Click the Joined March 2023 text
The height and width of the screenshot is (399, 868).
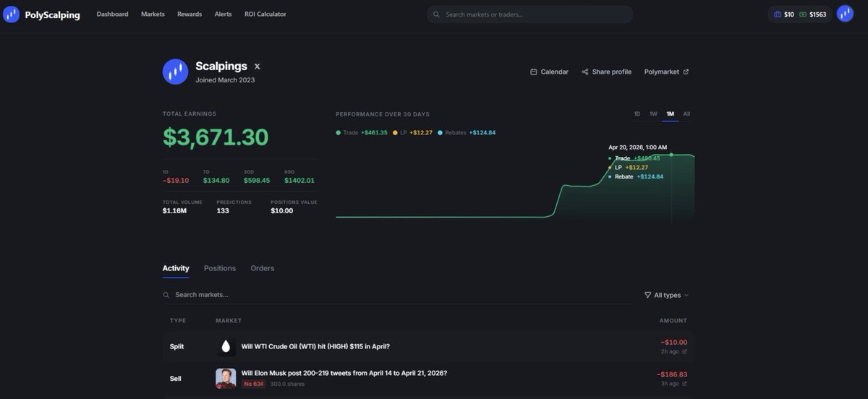pos(225,80)
